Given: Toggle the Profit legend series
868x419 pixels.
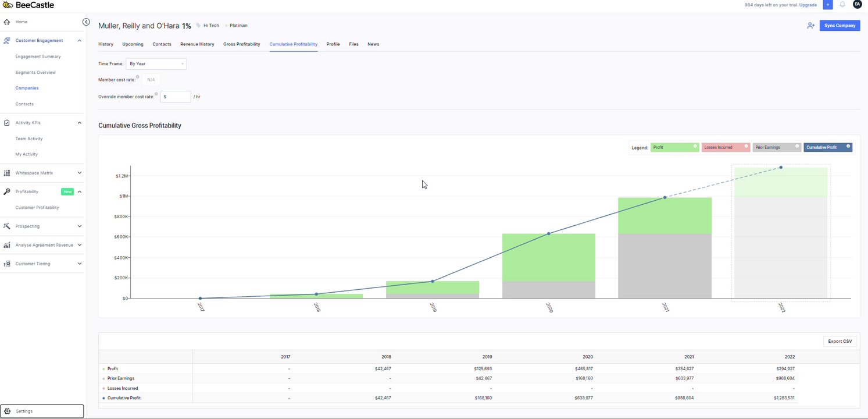Looking at the screenshot, I should point(674,148).
